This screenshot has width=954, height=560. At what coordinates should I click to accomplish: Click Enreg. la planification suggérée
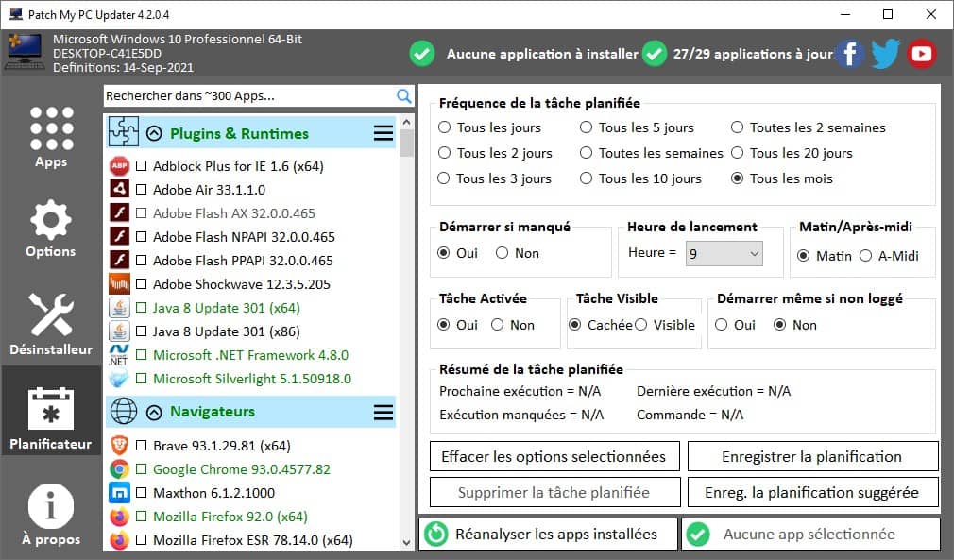point(813,493)
